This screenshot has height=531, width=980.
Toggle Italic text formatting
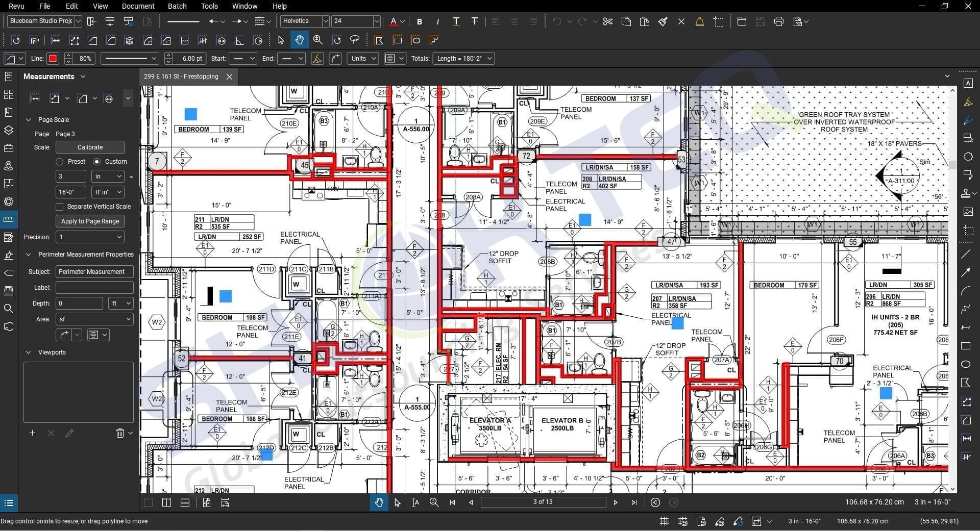tap(437, 21)
